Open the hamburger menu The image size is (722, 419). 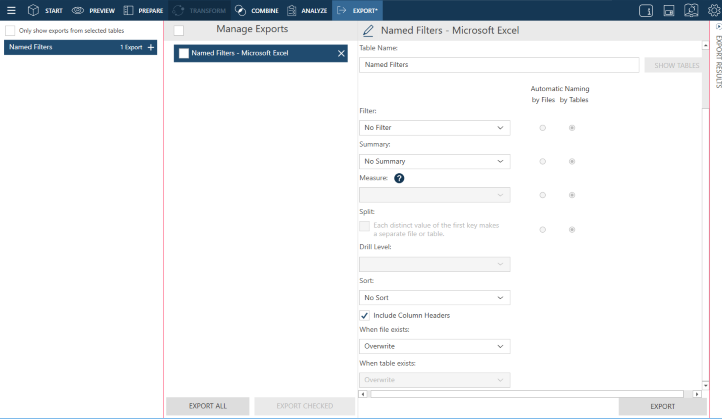(x=11, y=10)
